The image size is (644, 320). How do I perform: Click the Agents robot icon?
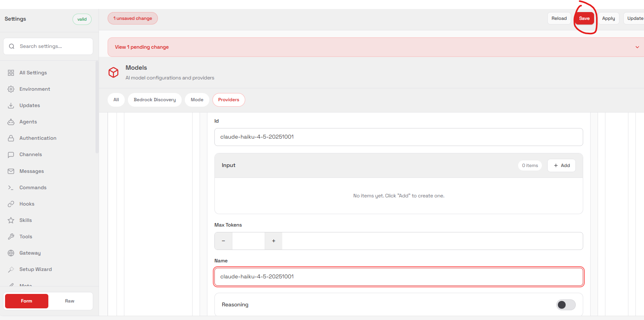(11, 122)
